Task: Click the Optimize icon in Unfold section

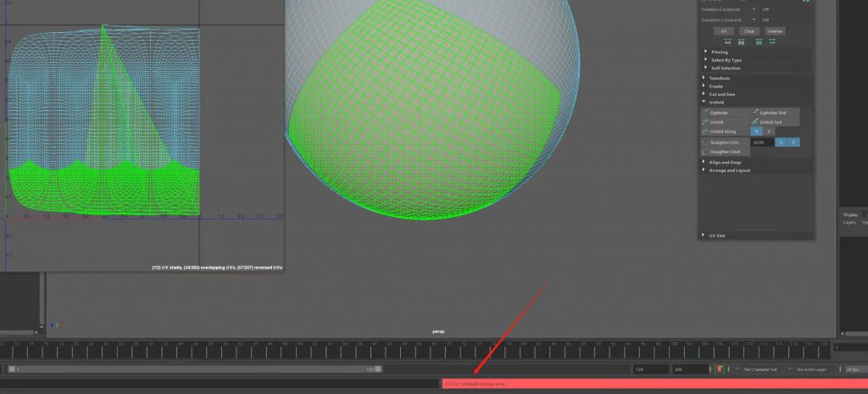Action: point(705,113)
